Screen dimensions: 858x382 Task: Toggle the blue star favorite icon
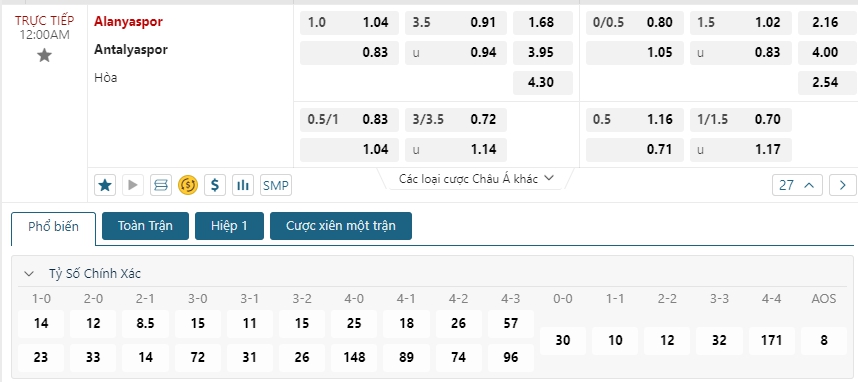point(105,186)
